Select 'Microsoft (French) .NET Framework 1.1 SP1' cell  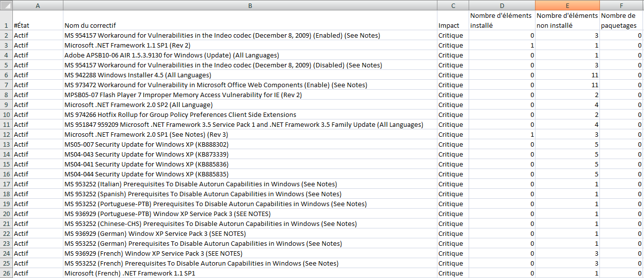250,274
